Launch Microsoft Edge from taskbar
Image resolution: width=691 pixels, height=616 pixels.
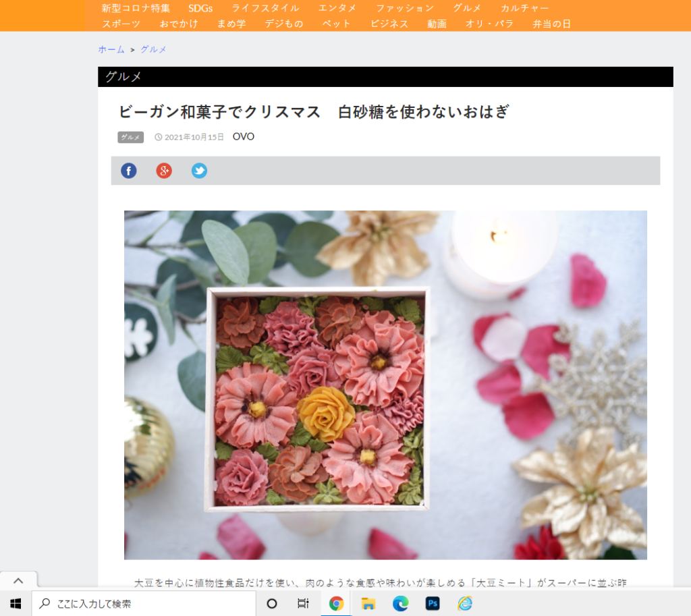tap(400, 603)
